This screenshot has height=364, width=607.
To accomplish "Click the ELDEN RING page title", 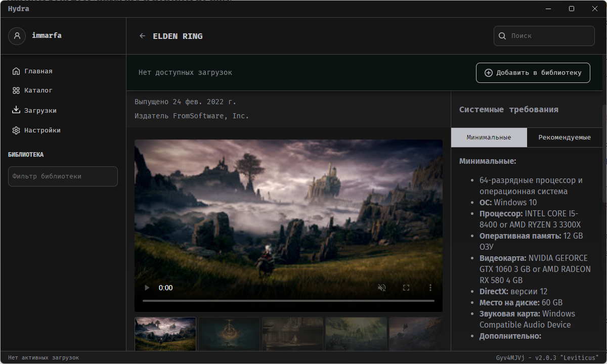I will [x=178, y=36].
